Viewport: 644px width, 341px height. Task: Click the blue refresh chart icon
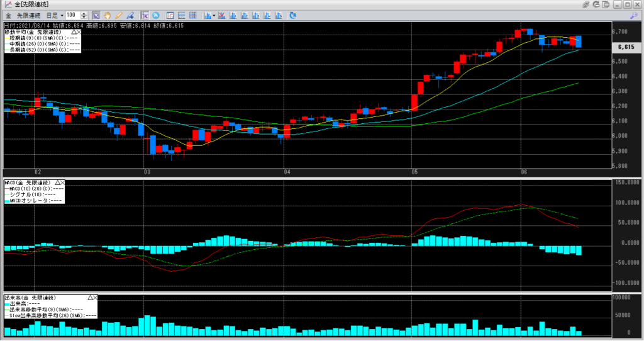point(292,14)
